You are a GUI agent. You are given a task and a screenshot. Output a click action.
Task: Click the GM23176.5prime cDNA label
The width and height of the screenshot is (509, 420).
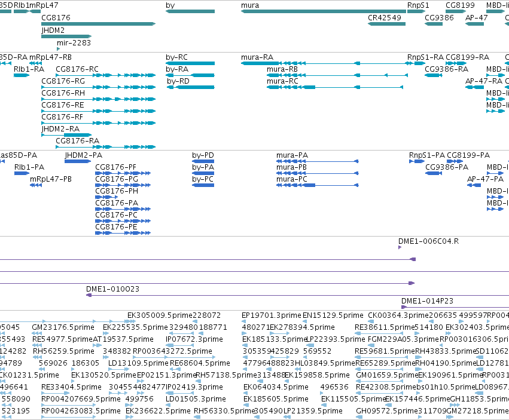tap(63, 327)
